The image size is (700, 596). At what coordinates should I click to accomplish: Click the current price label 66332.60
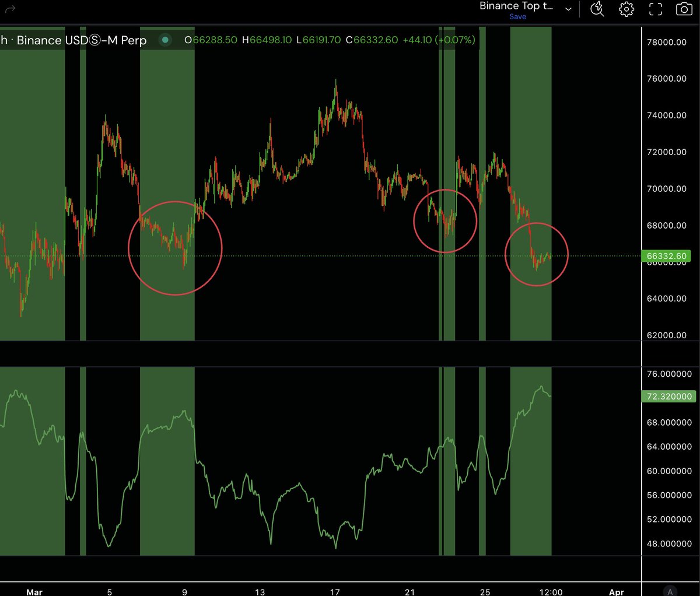[x=666, y=256]
